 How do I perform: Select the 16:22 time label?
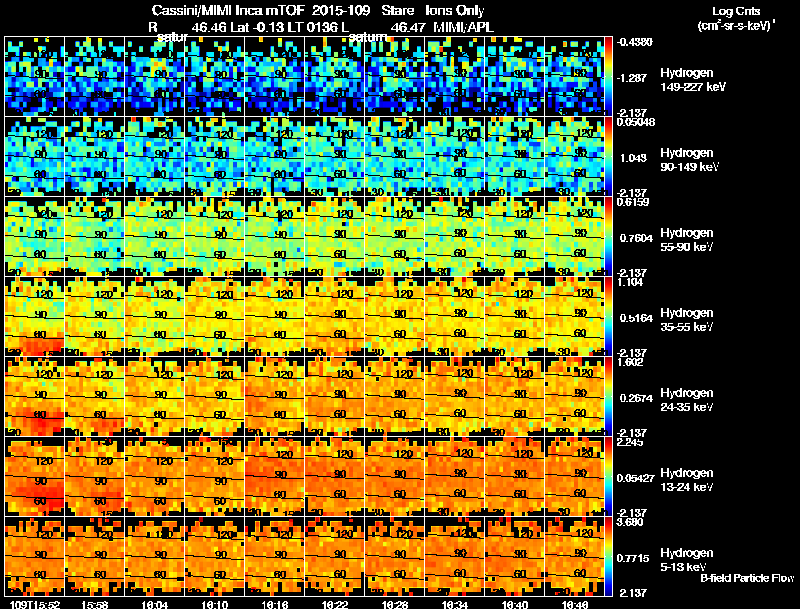(335, 604)
